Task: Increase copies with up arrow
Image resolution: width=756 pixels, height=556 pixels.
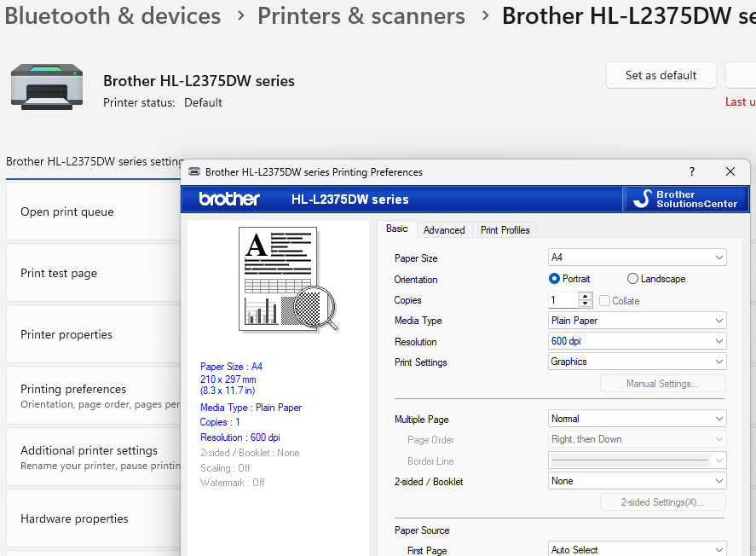Action: pyautogui.click(x=586, y=296)
